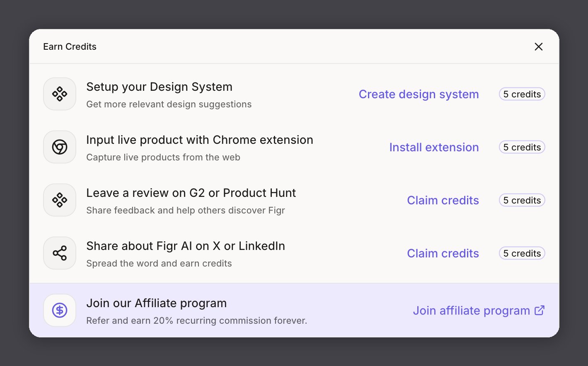Click Leave a review on G2 or Product Hunt

coord(191,193)
